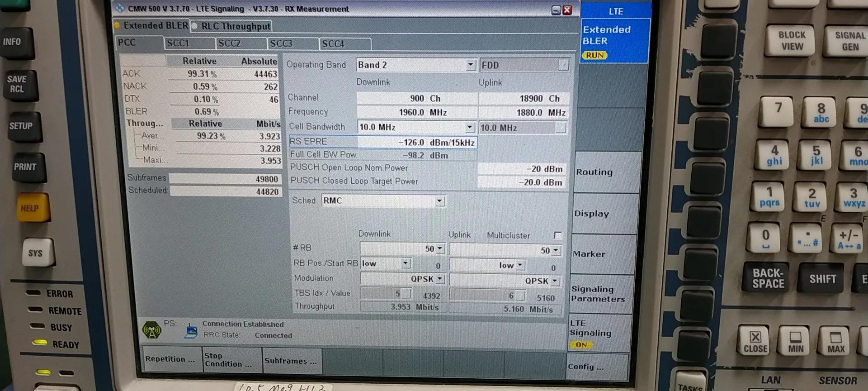
Task: Close the RX Measurement window
Action: pos(567,10)
